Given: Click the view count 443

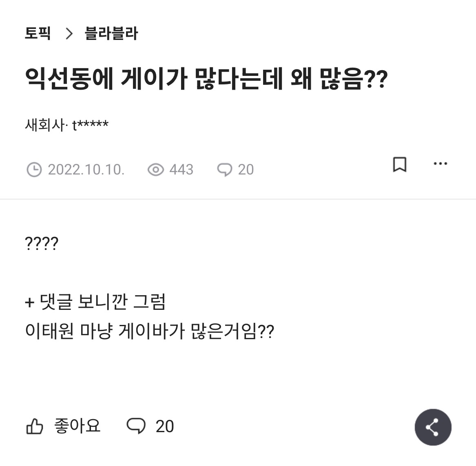Looking at the screenshot, I should (x=181, y=170).
